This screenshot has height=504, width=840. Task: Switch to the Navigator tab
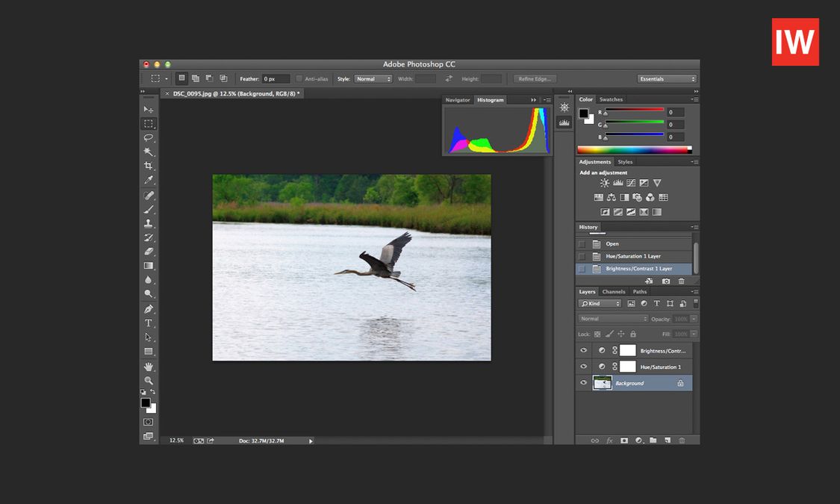point(458,100)
